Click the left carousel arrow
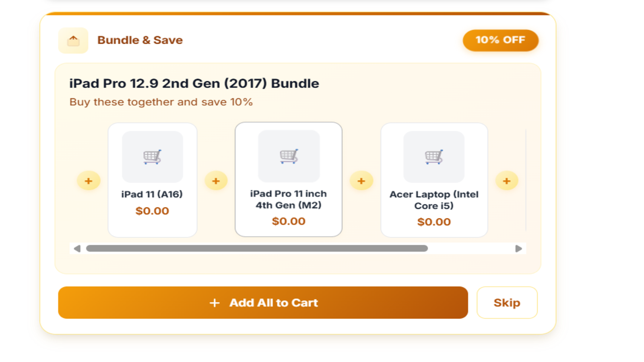 tap(76, 249)
